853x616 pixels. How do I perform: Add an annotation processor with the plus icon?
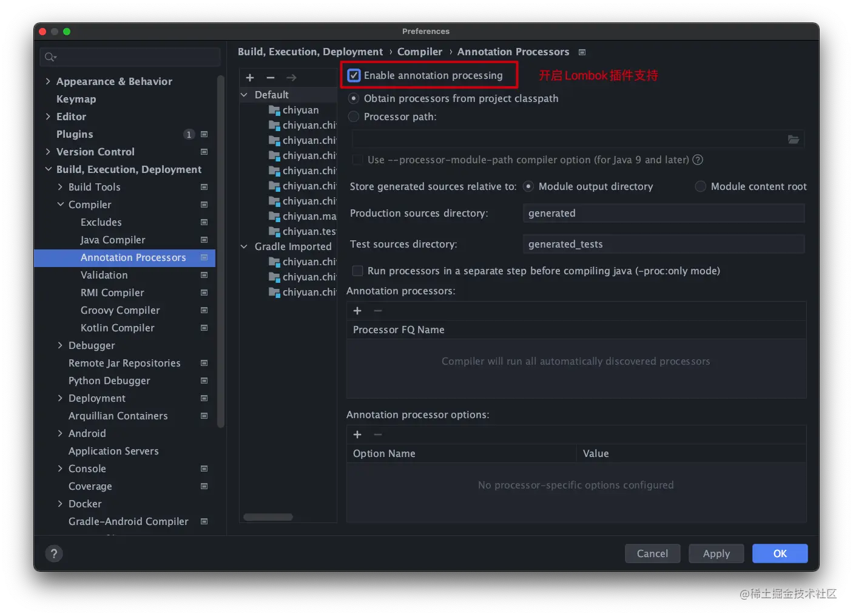(357, 311)
